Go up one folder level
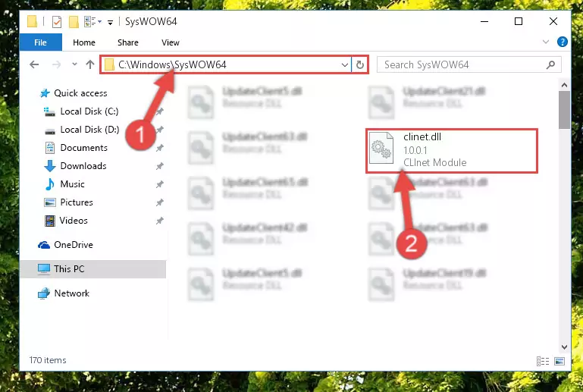Viewport: 583px width, 392px height. click(90, 64)
